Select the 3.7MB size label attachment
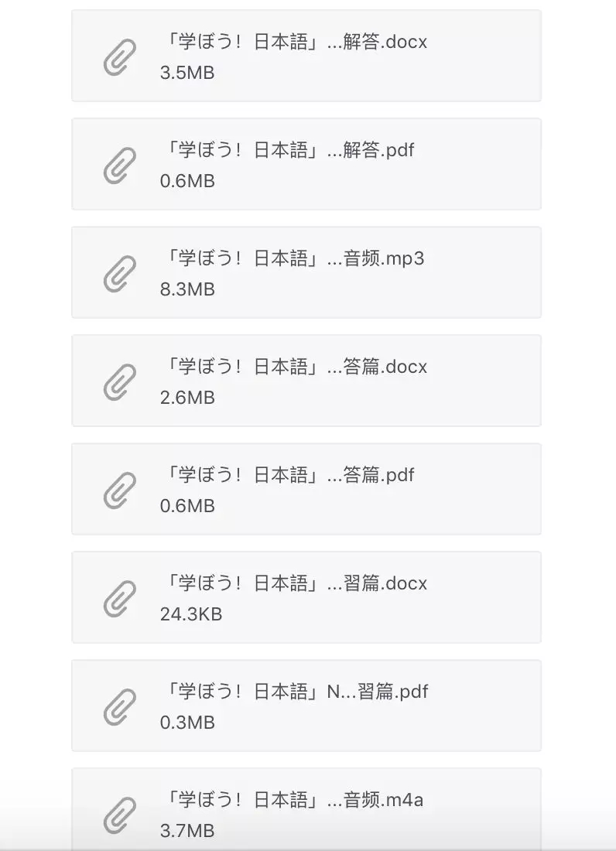Image resolution: width=616 pixels, height=851 pixels. click(x=187, y=831)
